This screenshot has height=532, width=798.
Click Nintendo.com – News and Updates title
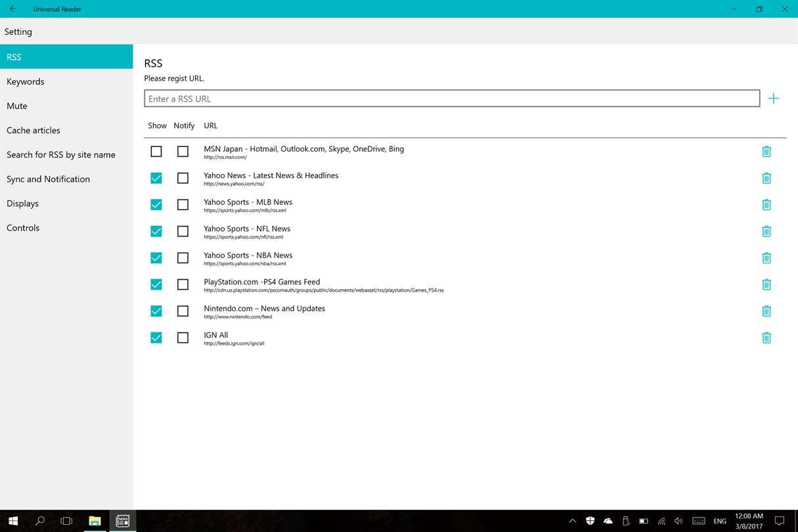tap(264, 308)
